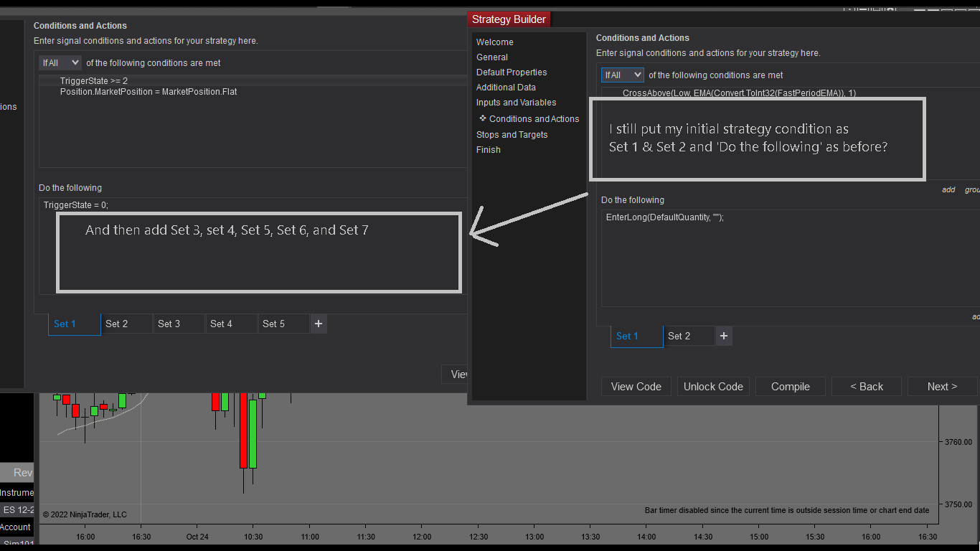Select the CrossAbove(Low, EMA...) condition row
Viewport: 980px width, 551px height.
coord(739,93)
